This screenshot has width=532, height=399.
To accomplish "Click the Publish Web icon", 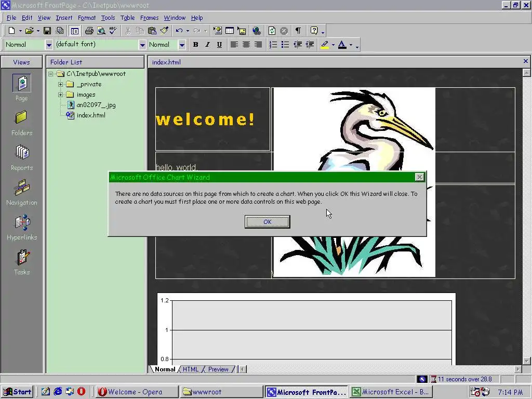I will tap(60, 31).
